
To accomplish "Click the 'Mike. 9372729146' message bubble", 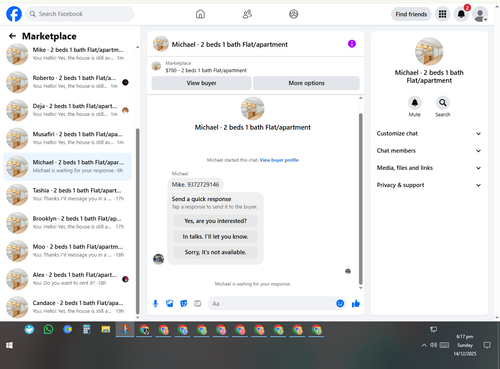I will [x=195, y=185].
